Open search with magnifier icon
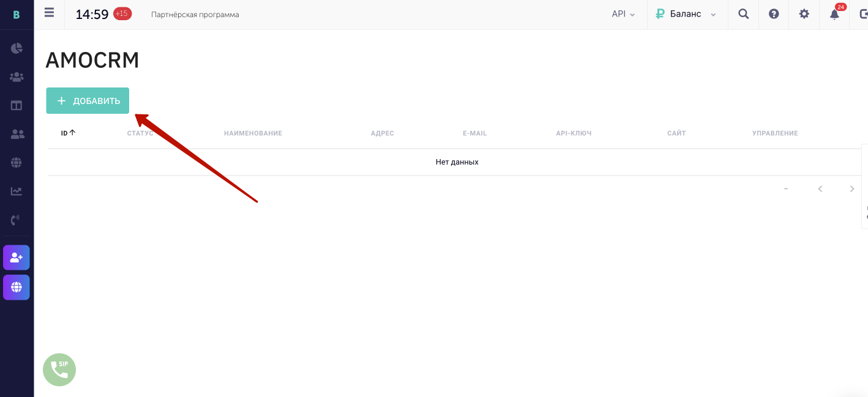The image size is (868, 397). pyautogui.click(x=744, y=14)
